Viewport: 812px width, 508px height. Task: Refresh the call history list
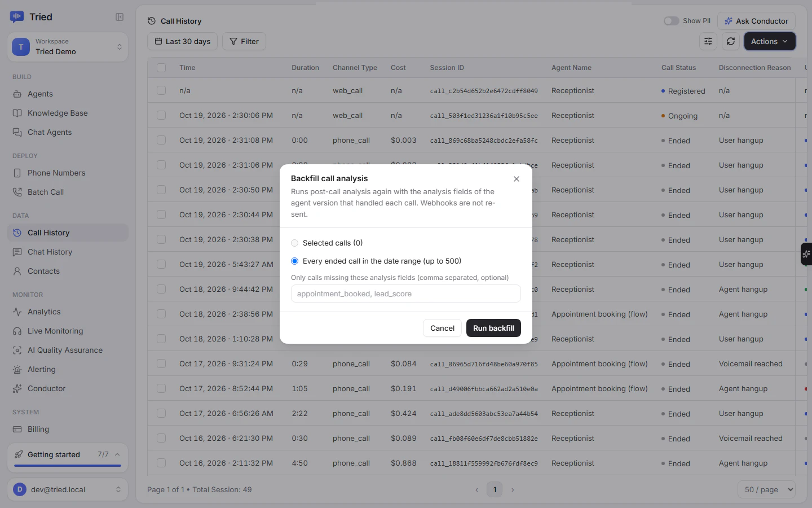click(x=731, y=41)
